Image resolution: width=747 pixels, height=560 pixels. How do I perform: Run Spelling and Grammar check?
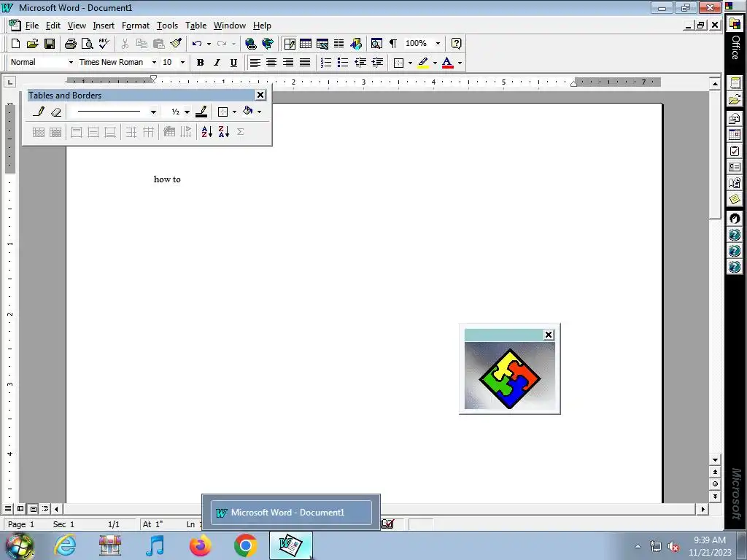pos(104,44)
